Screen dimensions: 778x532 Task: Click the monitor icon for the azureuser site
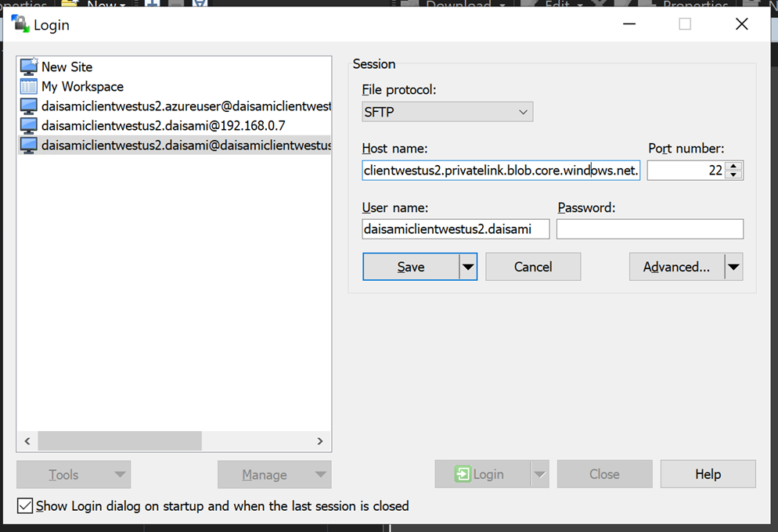(29, 106)
